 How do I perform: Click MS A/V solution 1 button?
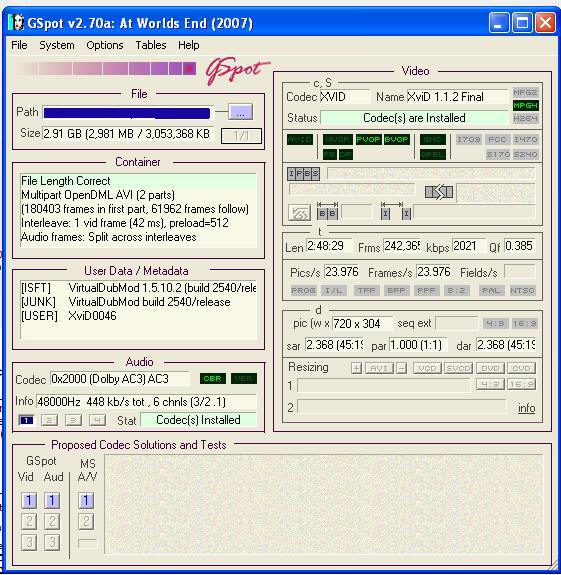[x=86, y=501]
